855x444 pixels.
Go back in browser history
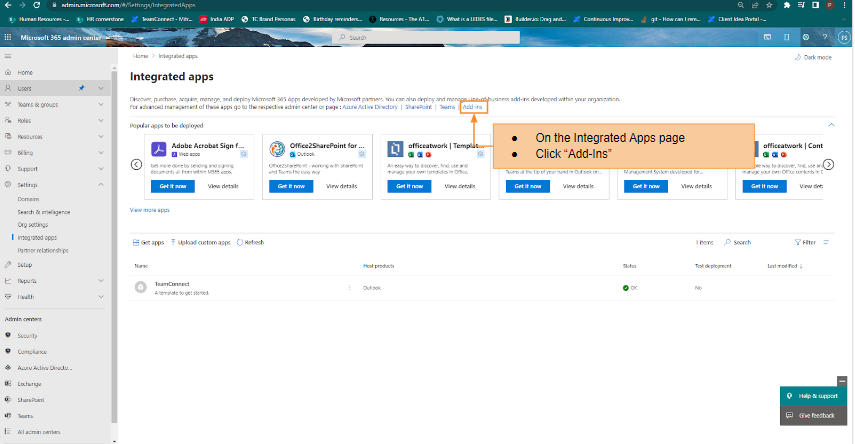(8, 5)
